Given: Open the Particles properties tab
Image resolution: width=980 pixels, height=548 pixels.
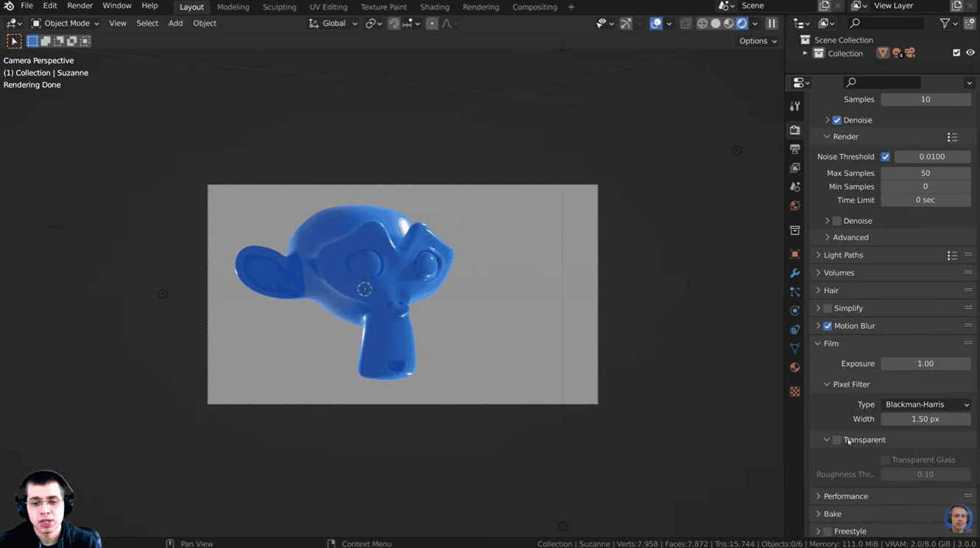Looking at the screenshot, I should (x=794, y=292).
